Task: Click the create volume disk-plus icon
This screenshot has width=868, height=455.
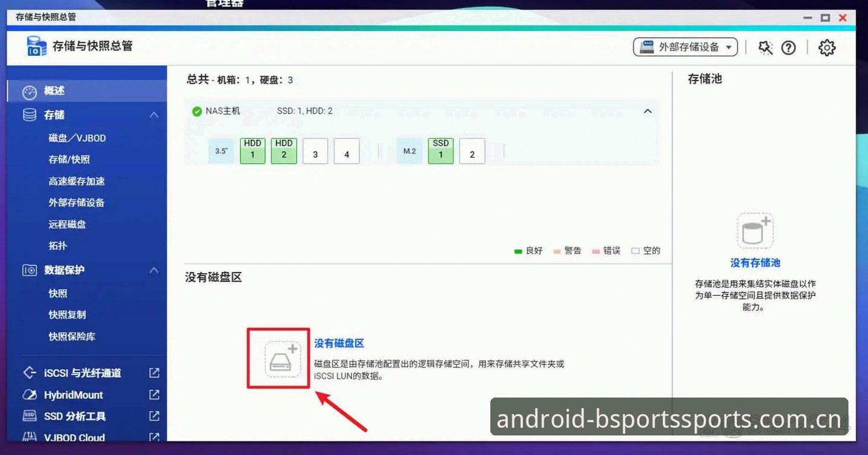Action: [x=283, y=359]
